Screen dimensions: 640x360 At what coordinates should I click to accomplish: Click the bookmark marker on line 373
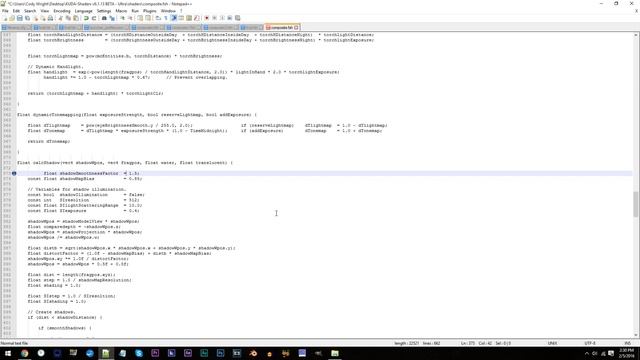14,173
